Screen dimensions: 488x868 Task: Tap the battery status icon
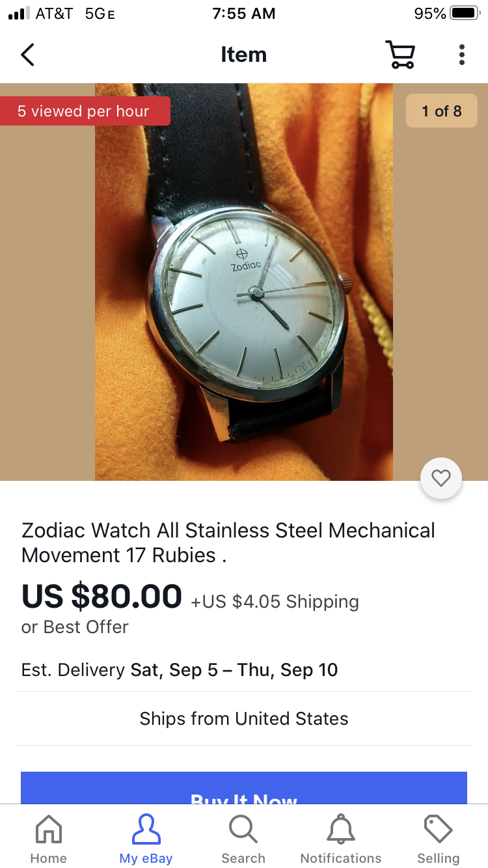(x=465, y=13)
